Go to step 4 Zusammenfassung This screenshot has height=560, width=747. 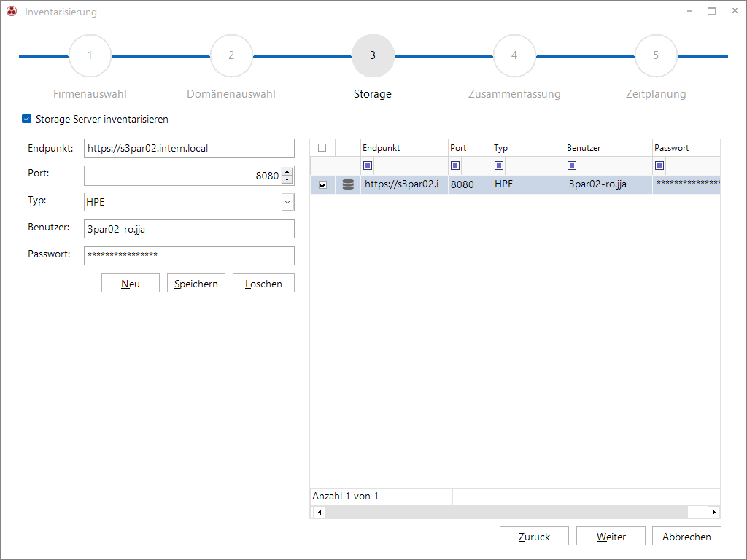click(x=514, y=55)
